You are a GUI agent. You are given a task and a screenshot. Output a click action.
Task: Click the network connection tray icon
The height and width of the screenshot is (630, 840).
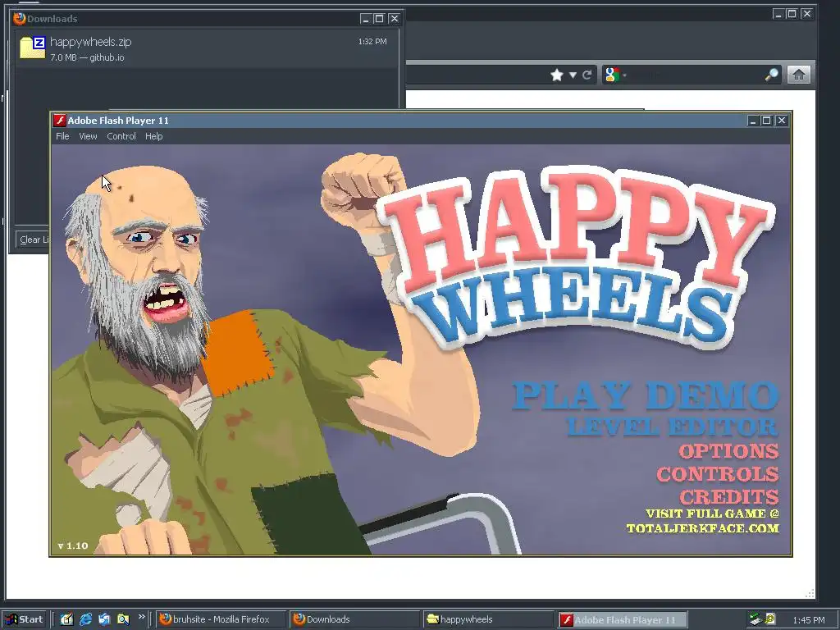(756, 619)
